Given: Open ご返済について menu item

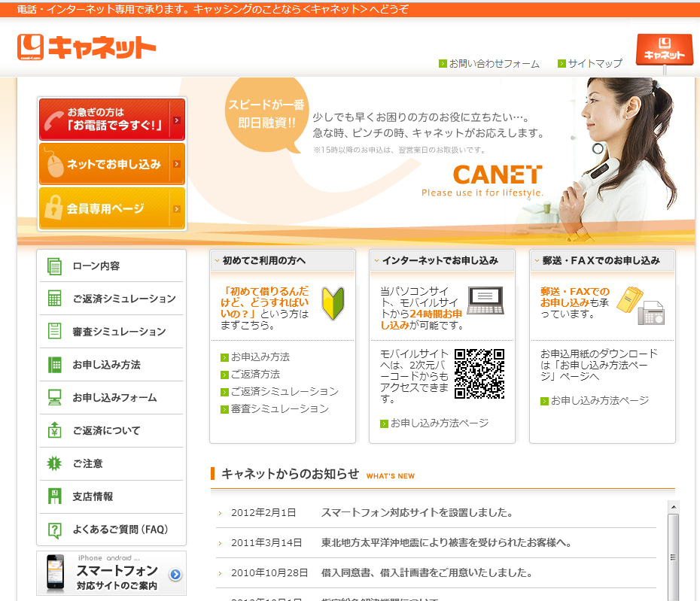Looking at the screenshot, I should pos(111,430).
